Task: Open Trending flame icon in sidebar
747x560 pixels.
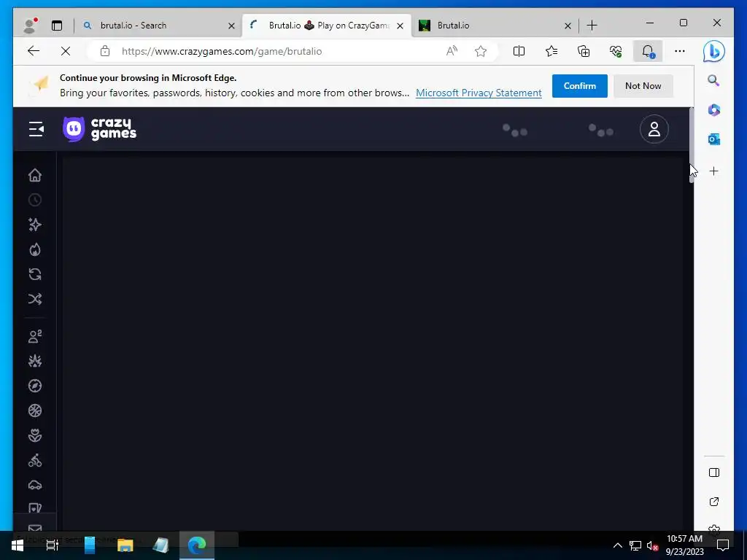Action: [x=35, y=249]
